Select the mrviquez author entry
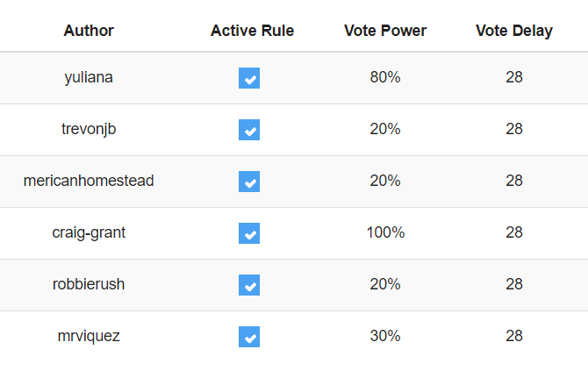588x378 pixels. point(89,336)
